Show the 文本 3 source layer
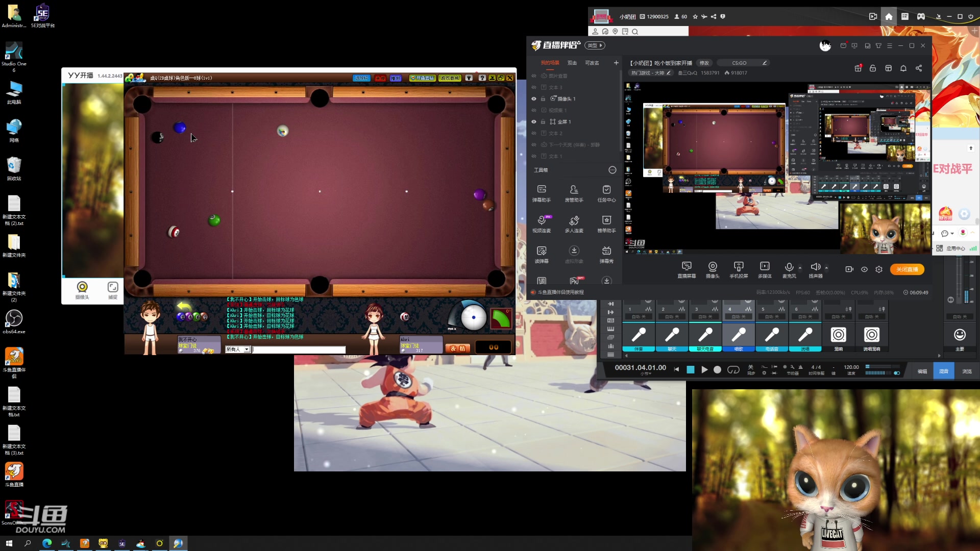Screen dimensions: 980x551 point(534,88)
